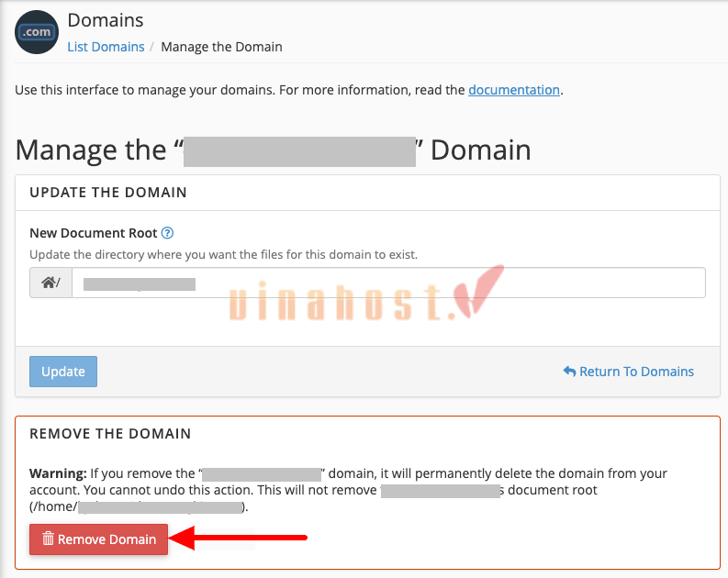Image resolution: width=728 pixels, height=578 pixels.
Task: Click the vinahost watermark logo
Action: point(365,298)
